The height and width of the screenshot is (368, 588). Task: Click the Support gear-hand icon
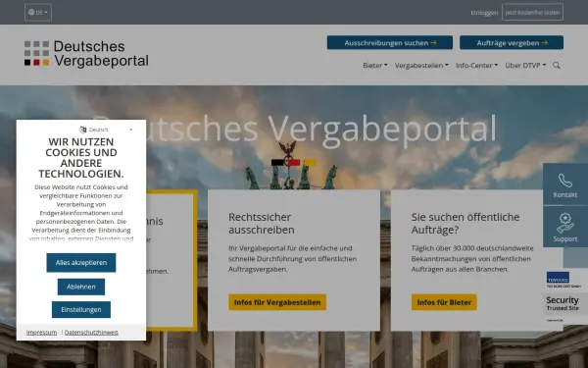click(x=565, y=223)
